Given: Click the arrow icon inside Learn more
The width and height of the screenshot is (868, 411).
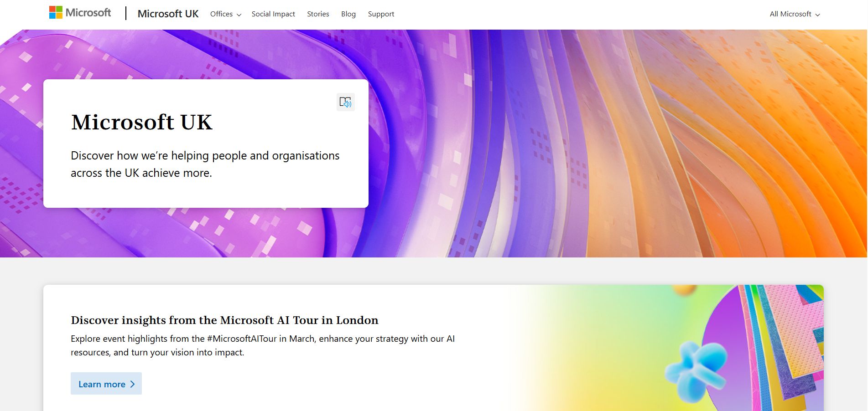Looking at the screenshot, I should tap(132, 384).
